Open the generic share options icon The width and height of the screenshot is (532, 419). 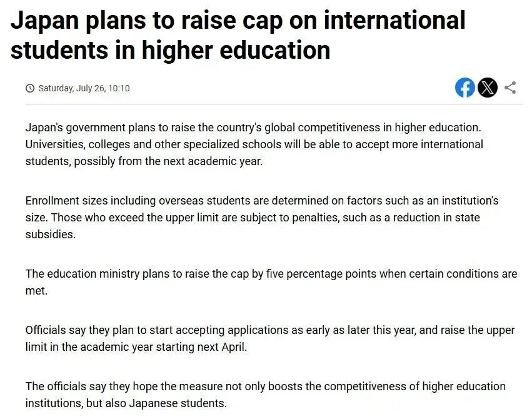[x=510, y=88]
